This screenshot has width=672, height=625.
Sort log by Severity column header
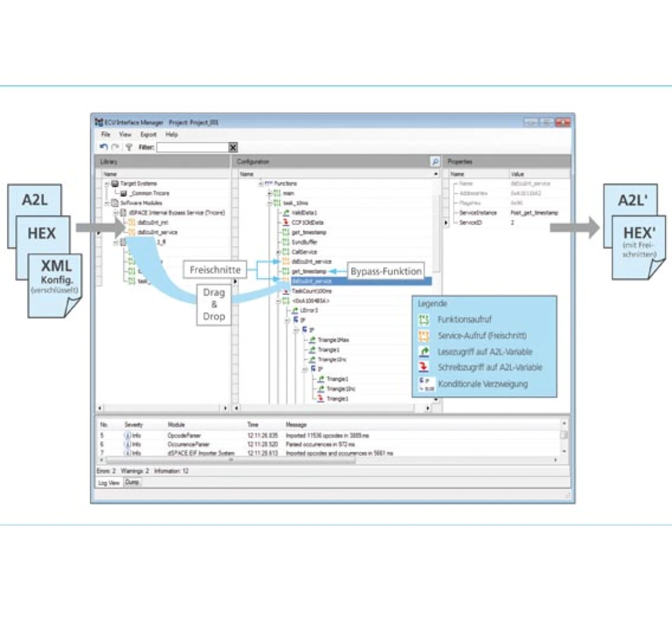133,425
